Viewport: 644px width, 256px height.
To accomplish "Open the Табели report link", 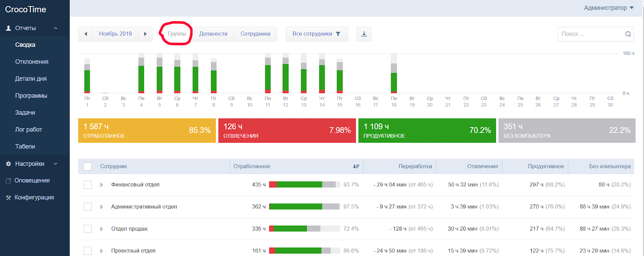I will (25, 146).
